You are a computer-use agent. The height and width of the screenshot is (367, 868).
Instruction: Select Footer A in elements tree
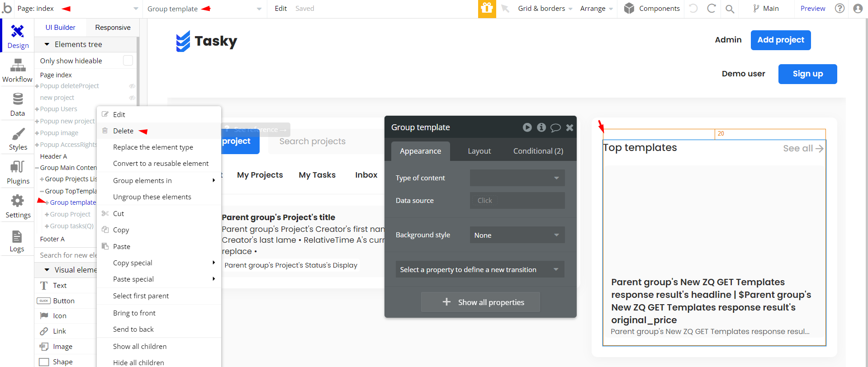[x=52, y=239]
